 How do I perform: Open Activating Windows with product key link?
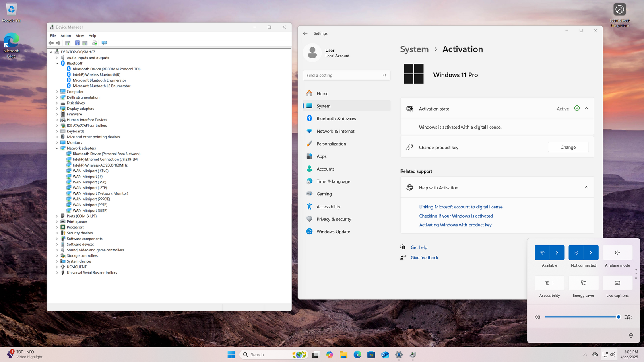455,225
